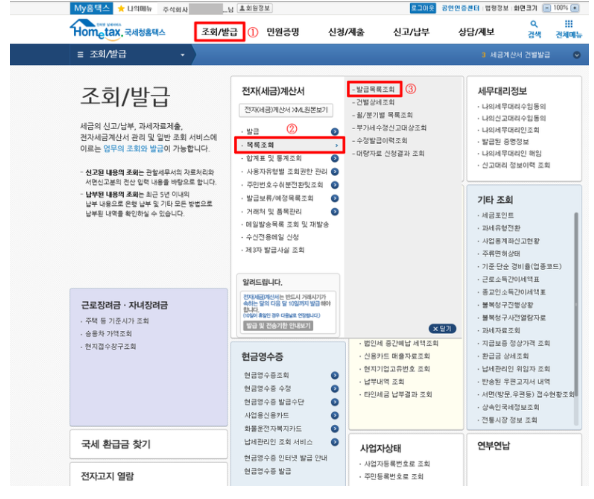The width and height of the screenshot is (594, 499).
Task: Click the 회원정보 button
Action: click(x=255, y=8)
